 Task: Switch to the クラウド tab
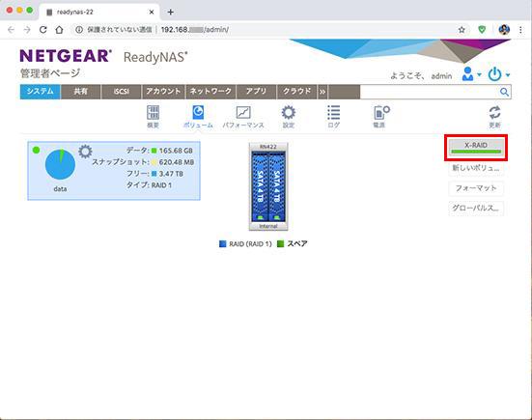click(x=296, y=92)
